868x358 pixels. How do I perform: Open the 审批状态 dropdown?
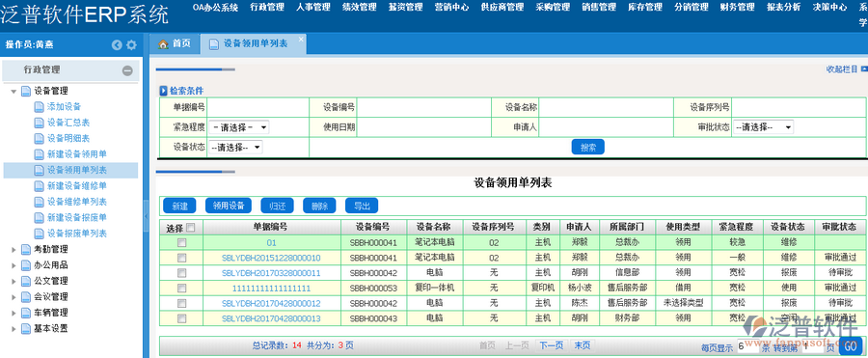[764, 127]
